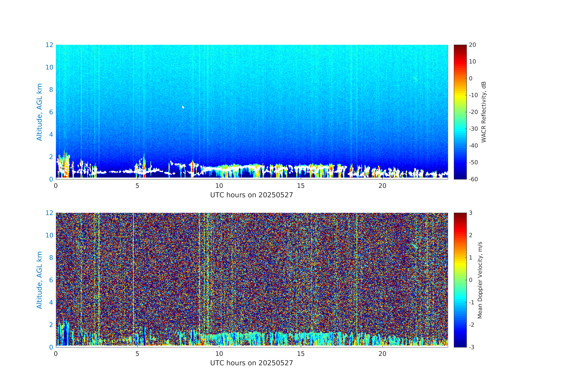Click the white dot near 6 km
The image size is (571, 392).
coord(183,107)
